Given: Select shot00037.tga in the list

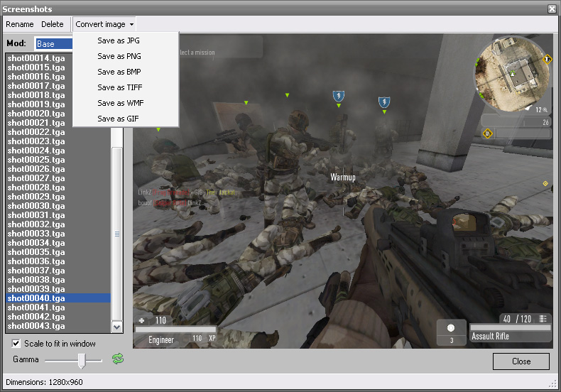Looking at the screenshot, I should tap(58, 271).
